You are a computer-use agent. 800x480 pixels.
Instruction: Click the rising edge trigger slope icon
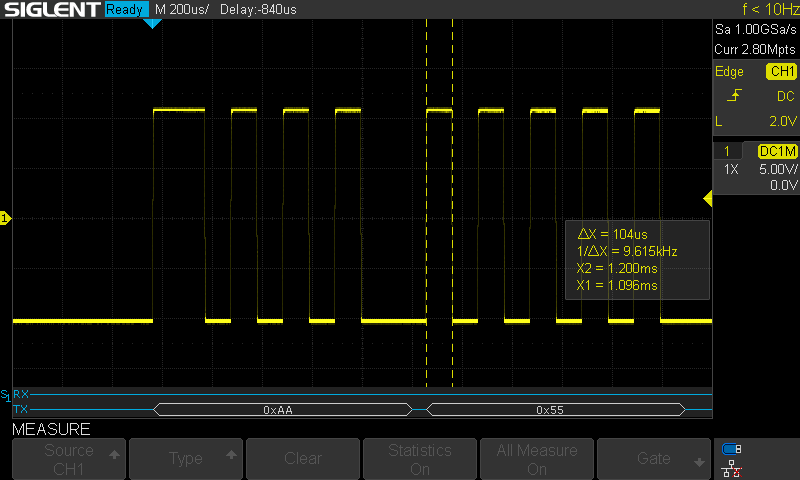tap(734, 95)
